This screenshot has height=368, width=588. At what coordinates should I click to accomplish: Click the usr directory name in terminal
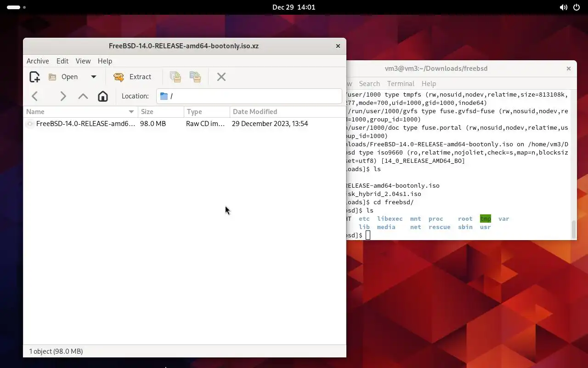(x=486, y=227)
